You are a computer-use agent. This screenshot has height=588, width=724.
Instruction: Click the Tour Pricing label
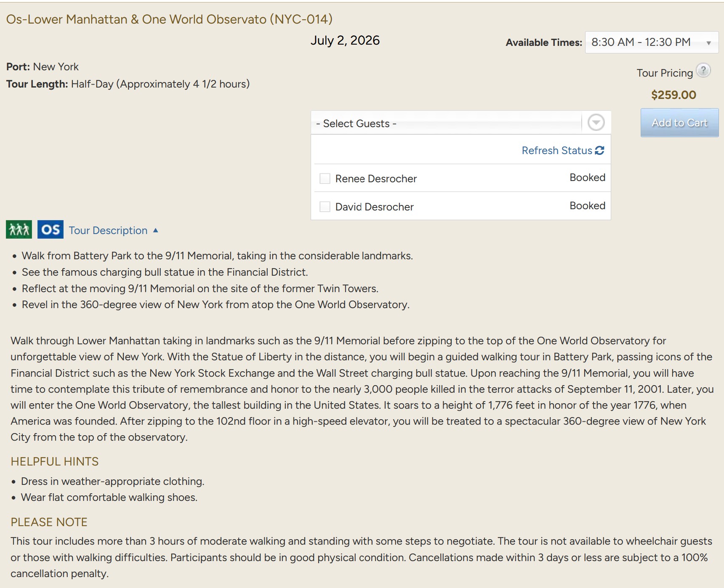pyautogui.click(x=665, y=73)
